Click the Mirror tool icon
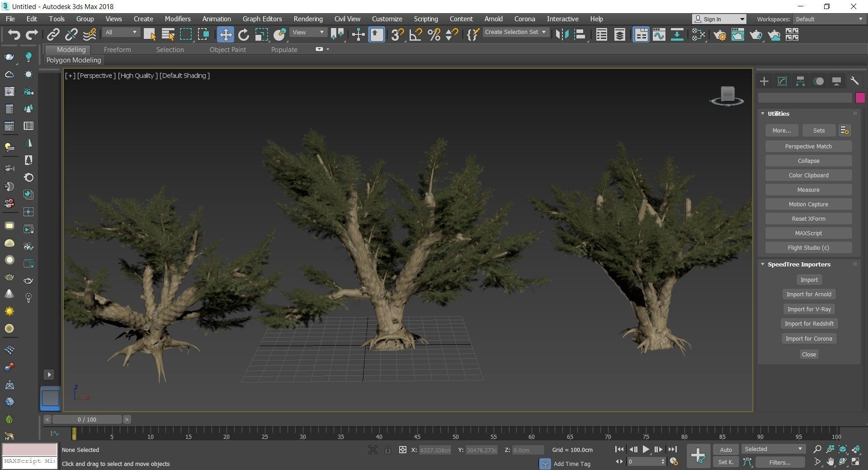The width and height of the screenshot is (868, 470). tap(562, 35)
